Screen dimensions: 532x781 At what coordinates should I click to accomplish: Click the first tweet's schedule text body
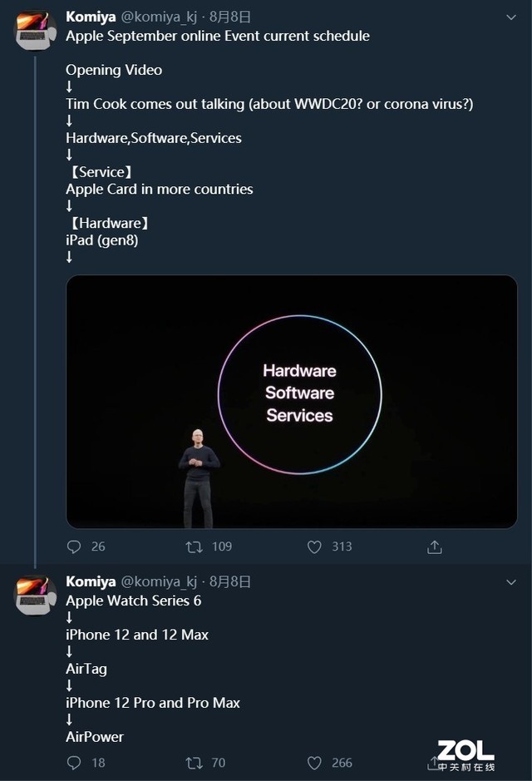218,36
